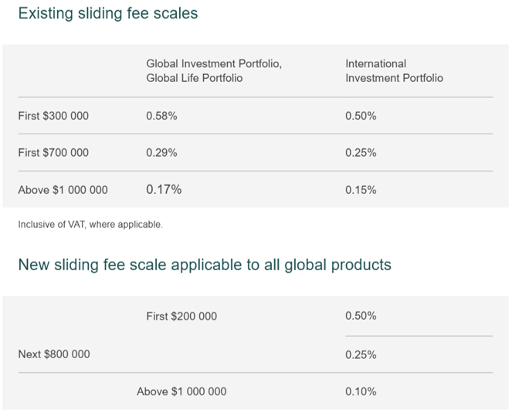Click the 'International Investment Portfolio' column header
Screen dimensions: 519x420
tap(394, 71)
